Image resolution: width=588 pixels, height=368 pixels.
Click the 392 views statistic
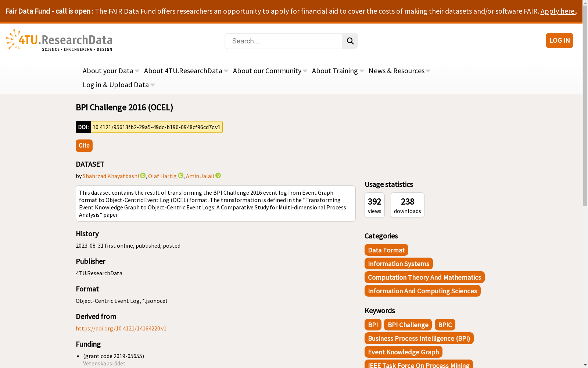[x=374, y=205]
